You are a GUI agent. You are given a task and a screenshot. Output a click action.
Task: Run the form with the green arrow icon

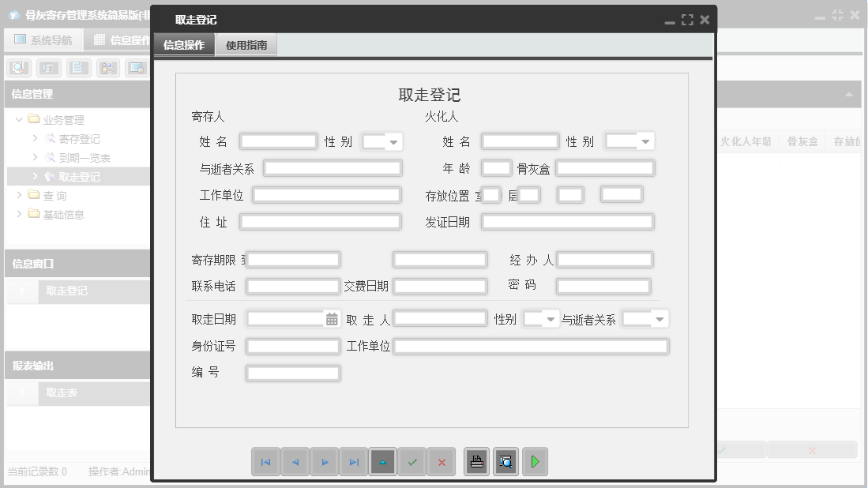point(535,461)
